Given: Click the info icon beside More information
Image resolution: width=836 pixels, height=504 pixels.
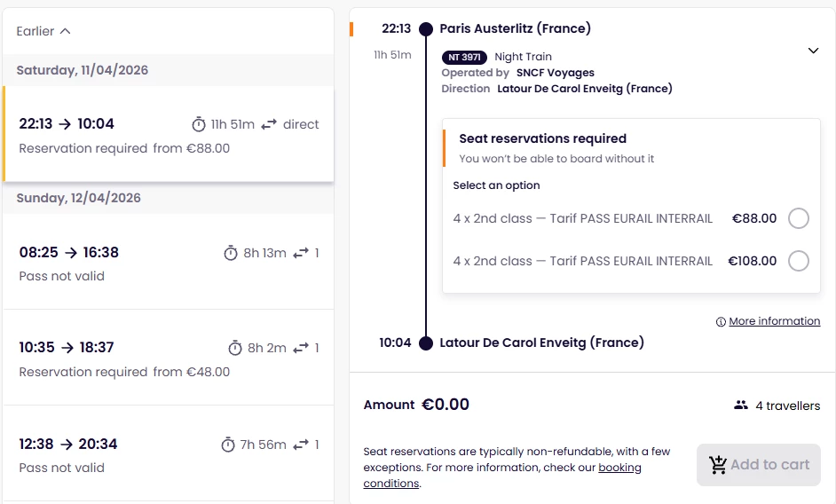Looking at the screenshot, I should point(721,322).
